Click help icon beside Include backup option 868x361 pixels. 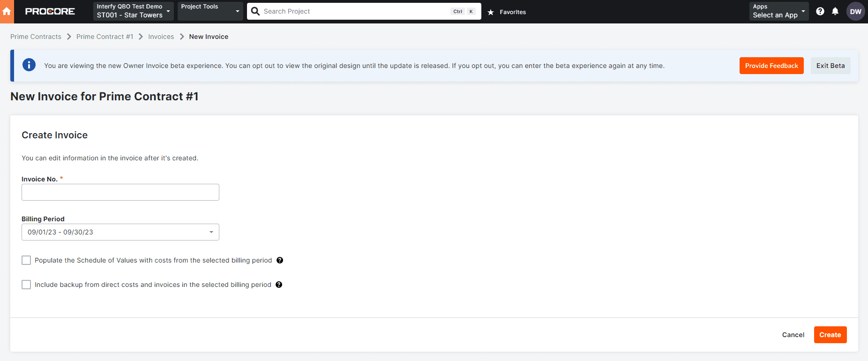click(279, 285)
